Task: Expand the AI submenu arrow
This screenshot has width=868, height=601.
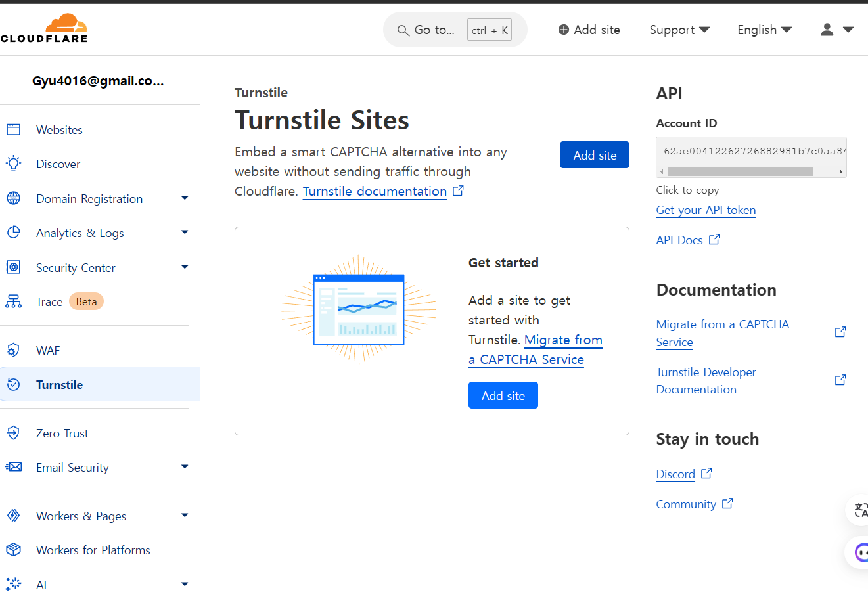Action: tap(185, 584)
